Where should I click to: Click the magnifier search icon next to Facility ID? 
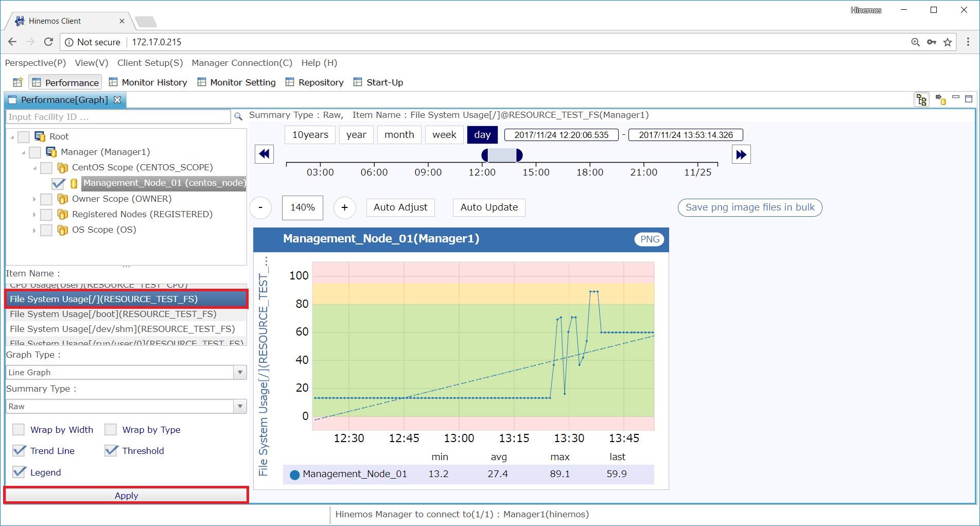point(238,117)
